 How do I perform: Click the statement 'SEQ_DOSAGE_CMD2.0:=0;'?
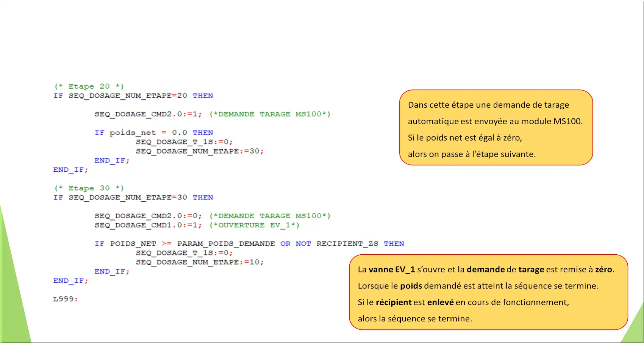pos(148,216)
